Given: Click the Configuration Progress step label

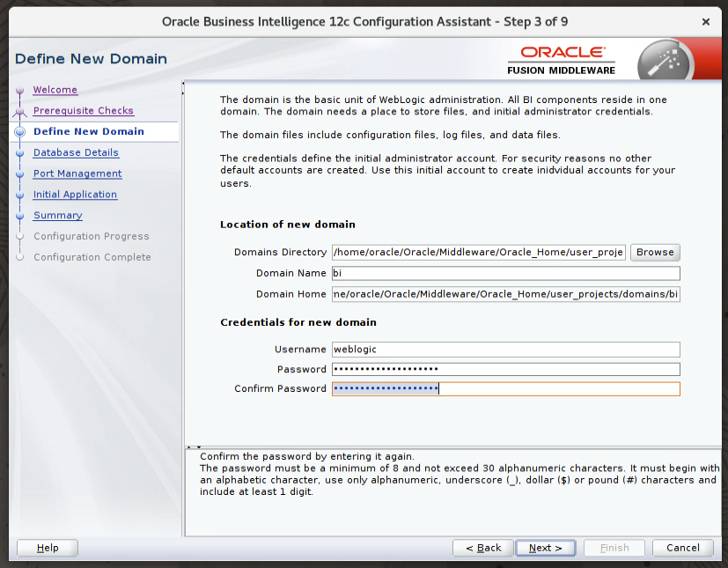Looking at the screenshot, I should coord(91,236).
